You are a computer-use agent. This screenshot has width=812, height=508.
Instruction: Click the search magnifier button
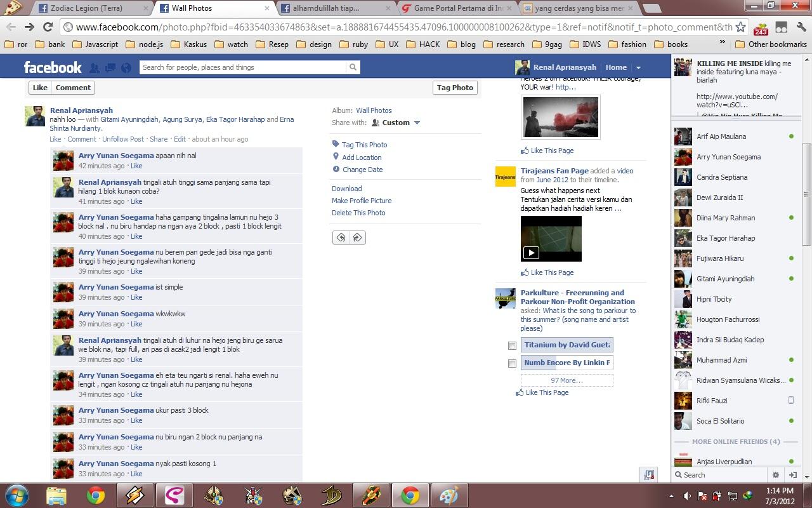[353, 67]
